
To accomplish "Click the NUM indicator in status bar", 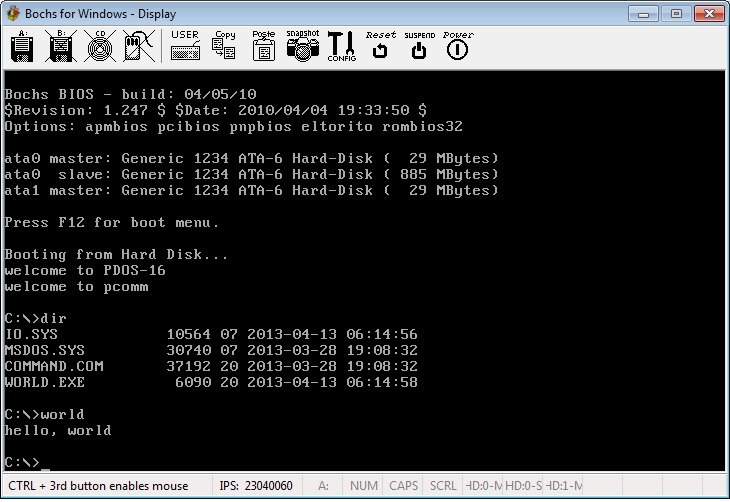I will click(x=363, y=486).
